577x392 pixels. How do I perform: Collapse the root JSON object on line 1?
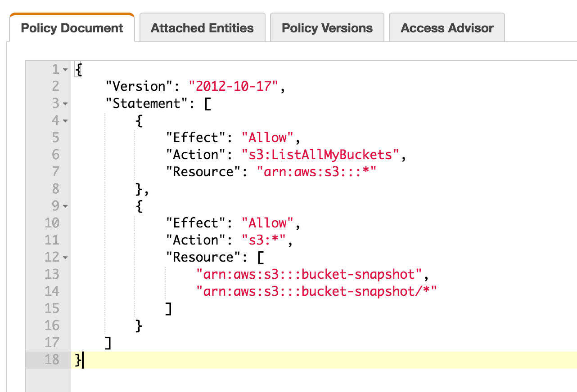tap(66, 71)
